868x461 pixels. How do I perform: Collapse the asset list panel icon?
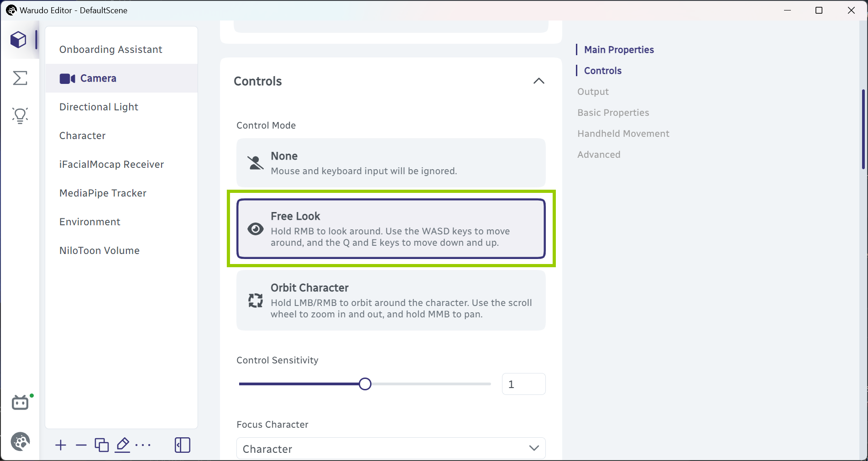click(x=183, y=445)
